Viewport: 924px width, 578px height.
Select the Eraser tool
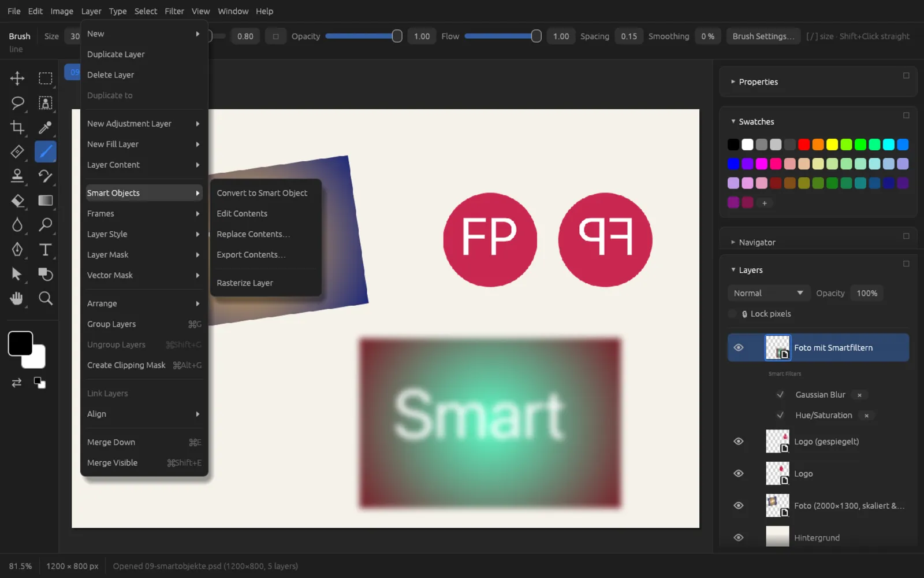17,201
